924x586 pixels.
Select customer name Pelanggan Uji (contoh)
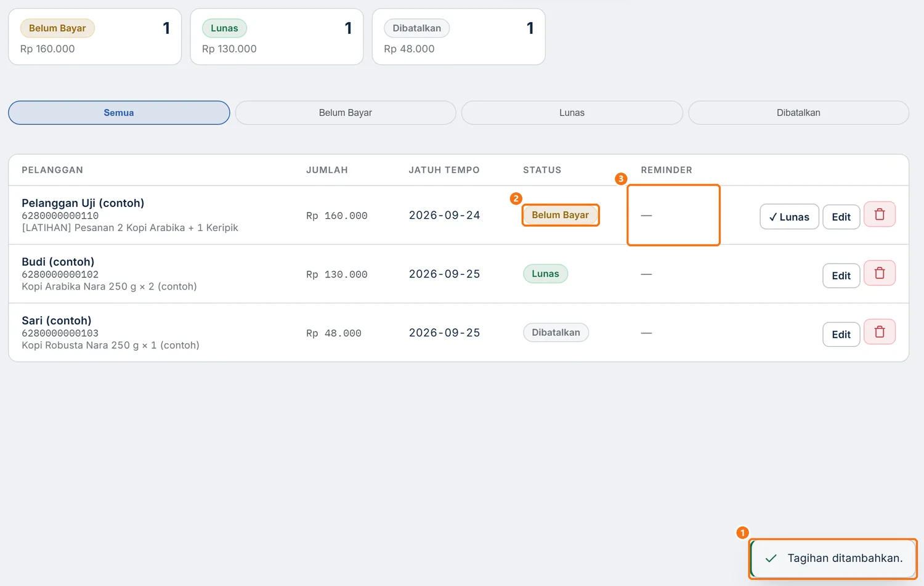click(x=83, y=203)
